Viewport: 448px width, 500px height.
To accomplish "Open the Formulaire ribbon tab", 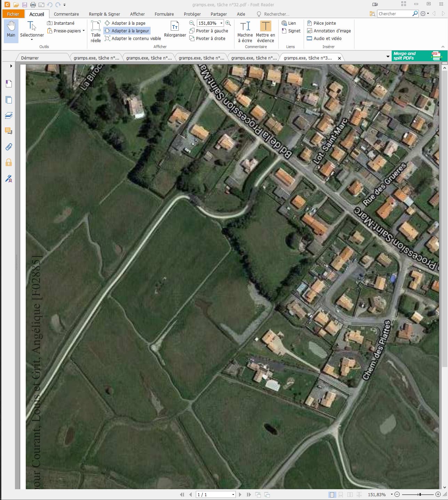I will pyautogui.click(x=164, y=14).
